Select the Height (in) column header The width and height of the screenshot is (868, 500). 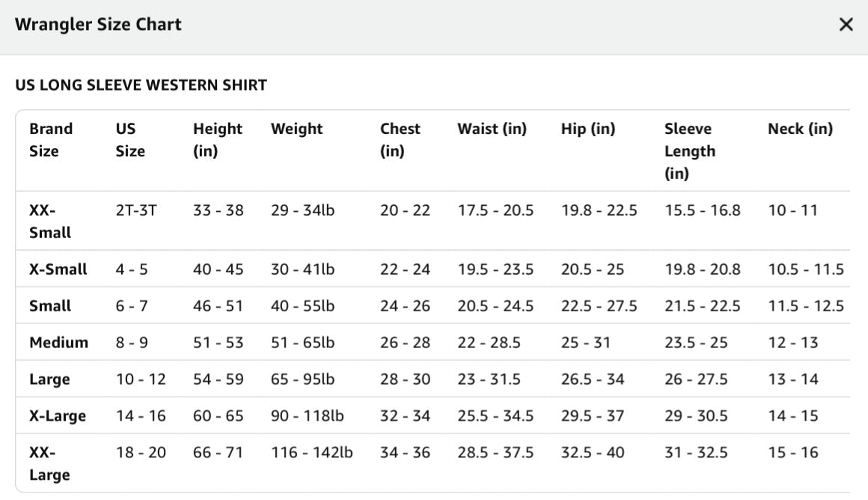218,139
